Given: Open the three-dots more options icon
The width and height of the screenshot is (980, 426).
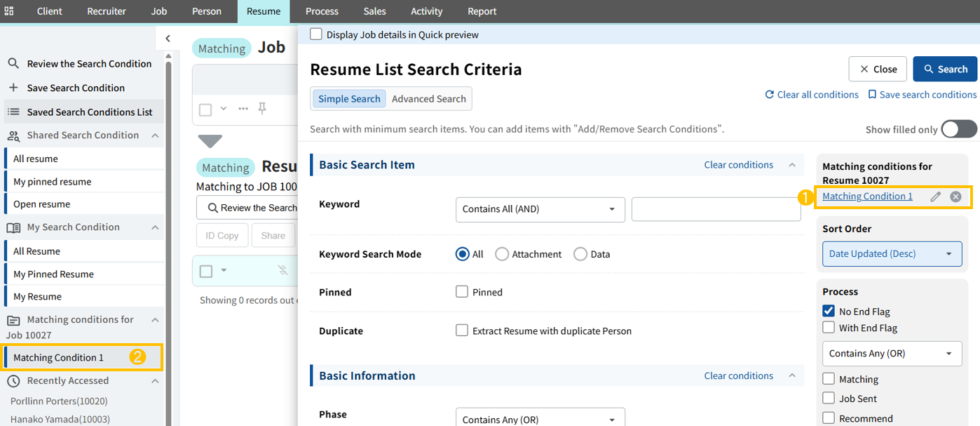Looking at the screenshot, I should pos(243,109).
